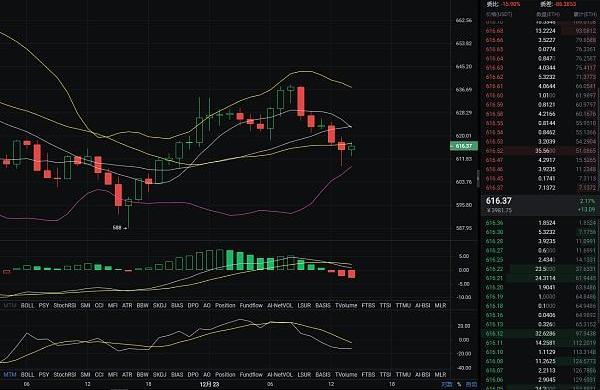This screenshot has width=600, height=390.
Task: Toggle the logarithmic scale option
Action: (471, 384)
